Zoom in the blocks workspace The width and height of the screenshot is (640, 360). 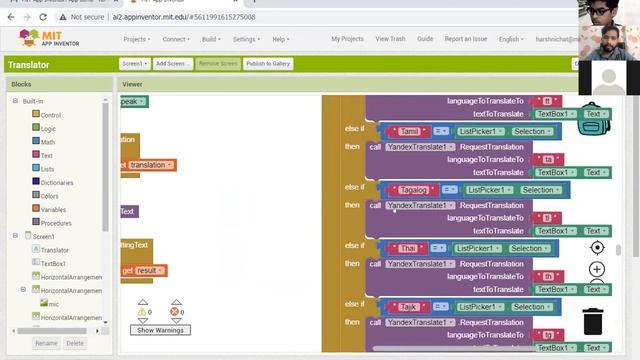click(x=597, y=269)
